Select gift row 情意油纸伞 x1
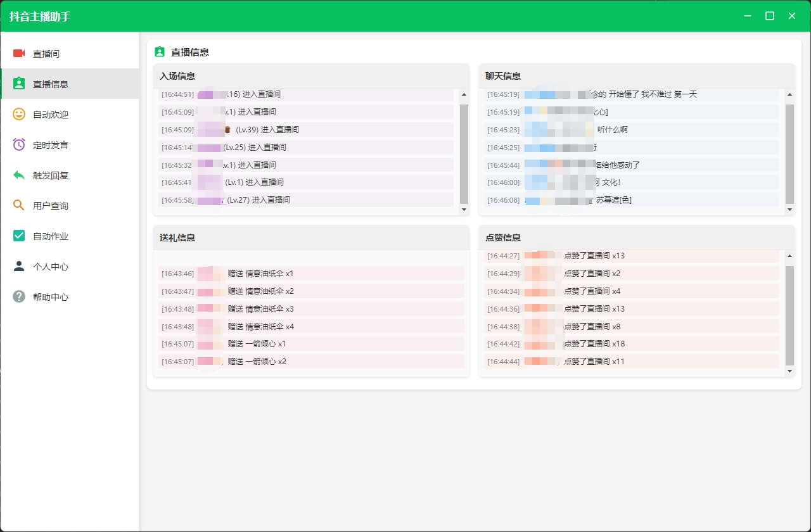This screenshot has height=532, width=811. click(311, 274)
